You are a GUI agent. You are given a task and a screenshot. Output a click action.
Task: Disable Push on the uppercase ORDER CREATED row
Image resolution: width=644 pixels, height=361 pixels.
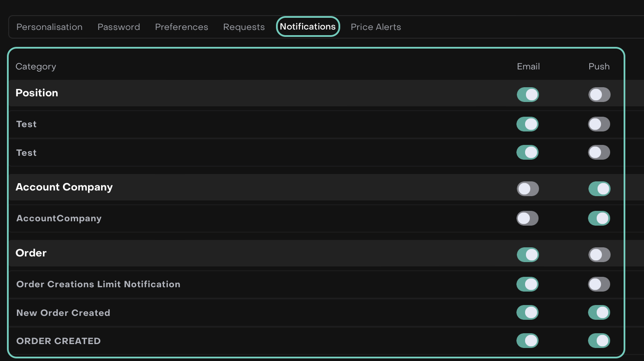(599, 341)
